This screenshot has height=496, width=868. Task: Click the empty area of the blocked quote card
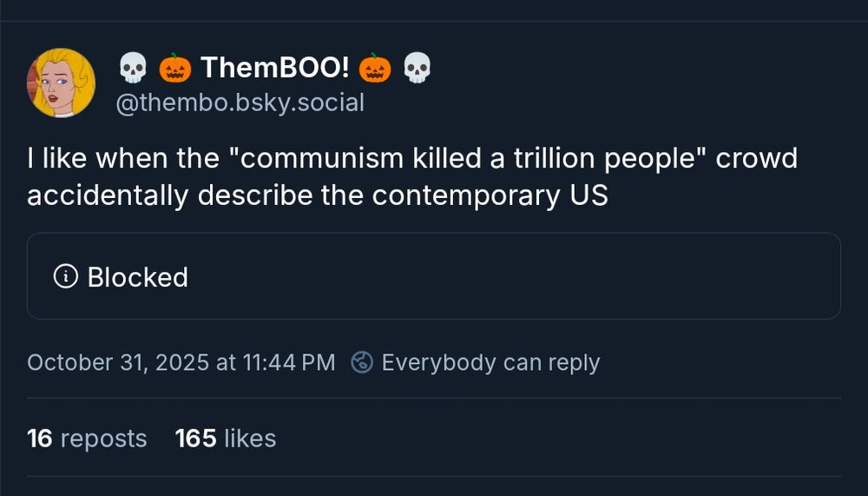[521, 277]
